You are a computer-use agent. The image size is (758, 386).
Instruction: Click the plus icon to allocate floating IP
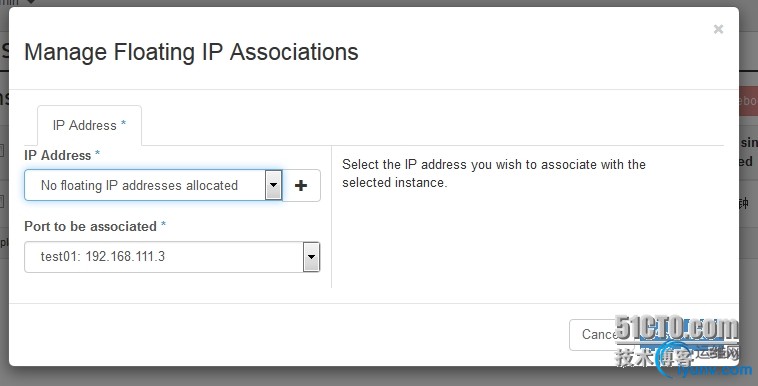coord(301,185)
